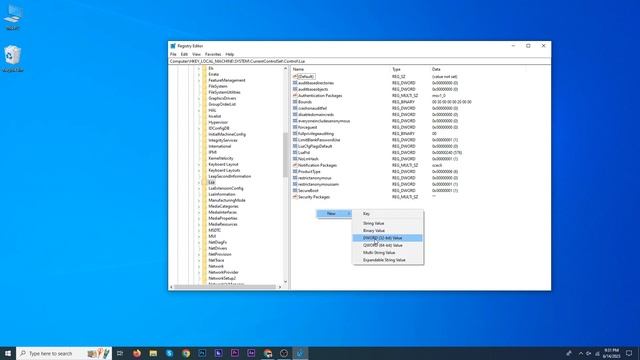
Task: Select DWORD (32-bit) Value in New submenu
Action: click(x=387, y=238)
